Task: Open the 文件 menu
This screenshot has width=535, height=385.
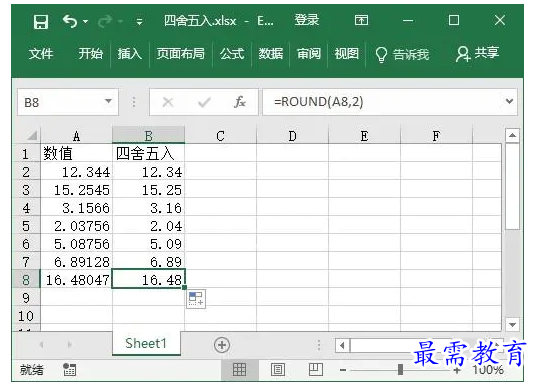Action: pos(41,54)
